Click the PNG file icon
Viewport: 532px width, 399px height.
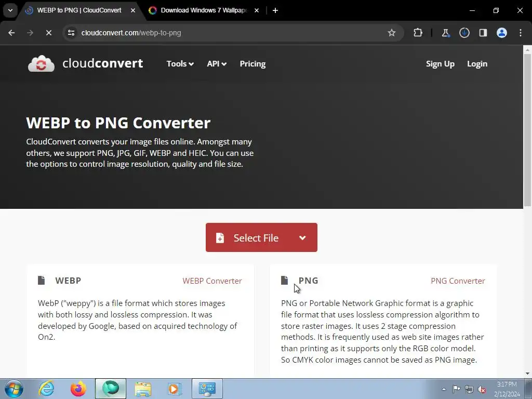284,280
